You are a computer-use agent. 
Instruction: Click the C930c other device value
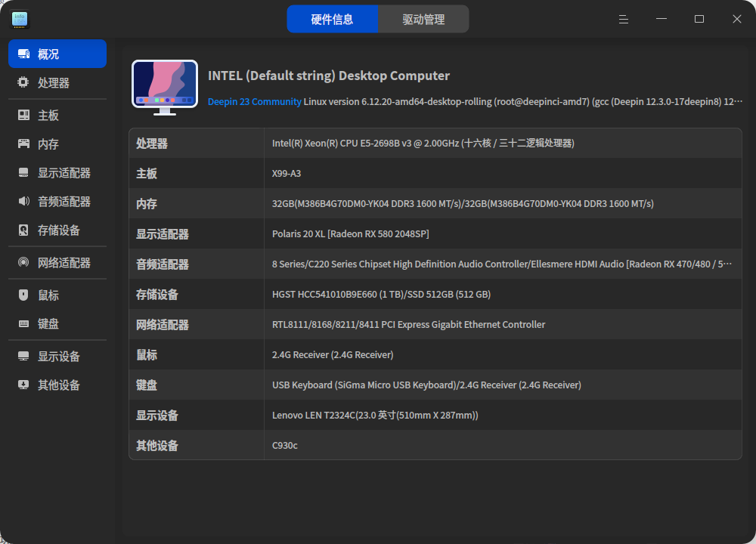[x=285, y=446]
